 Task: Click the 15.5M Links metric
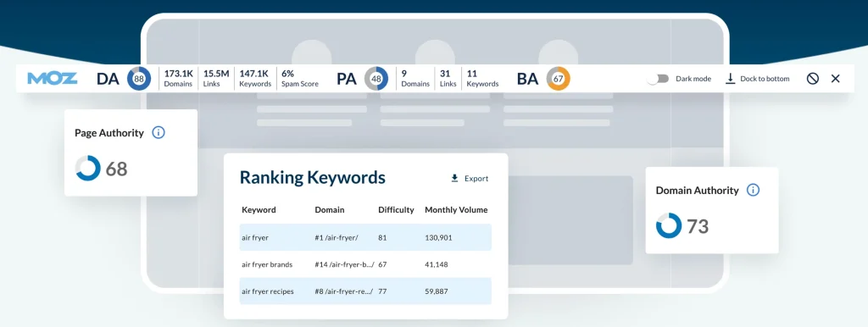pos(216,79)
